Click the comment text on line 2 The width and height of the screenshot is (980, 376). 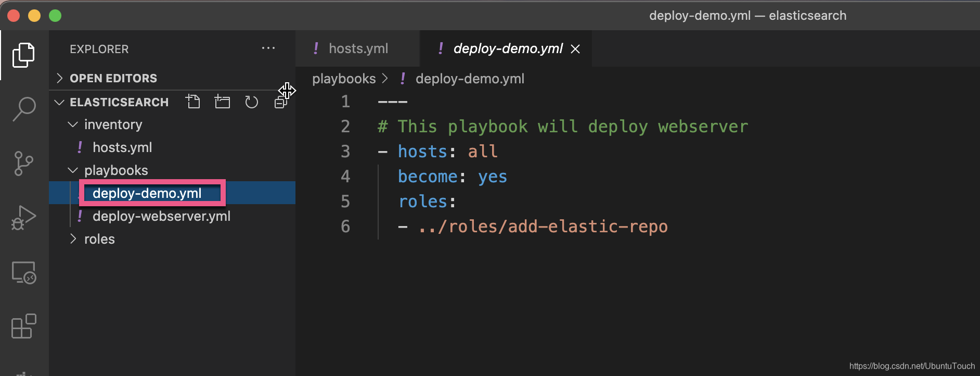tap(563, 127)
